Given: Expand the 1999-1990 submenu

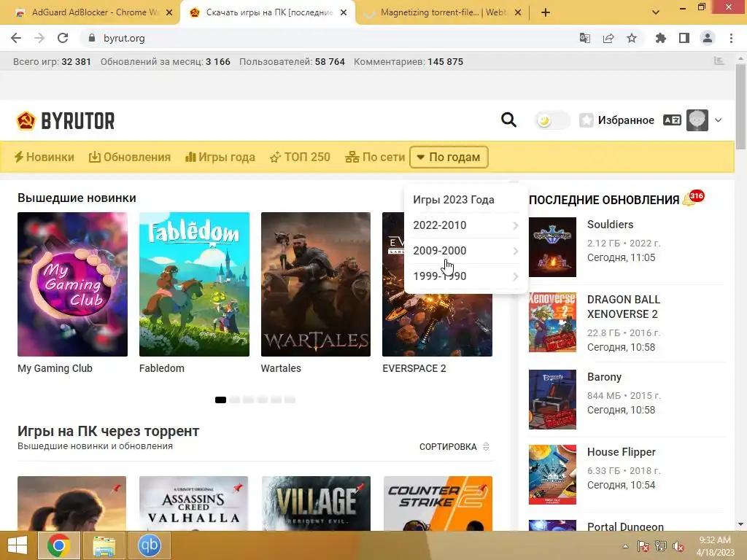Looking at the screenshot, I should coord(465,276).
